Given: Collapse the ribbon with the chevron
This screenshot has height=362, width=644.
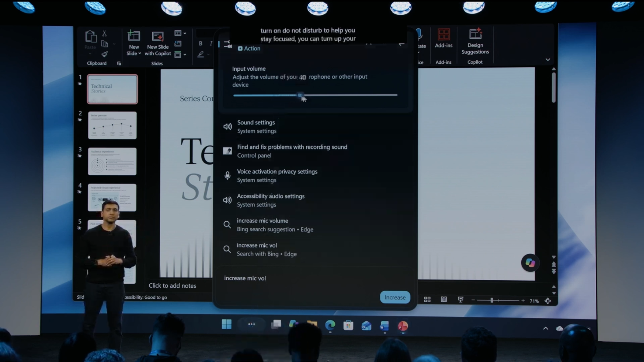Looking at the screenshot, I should [548, 60].
